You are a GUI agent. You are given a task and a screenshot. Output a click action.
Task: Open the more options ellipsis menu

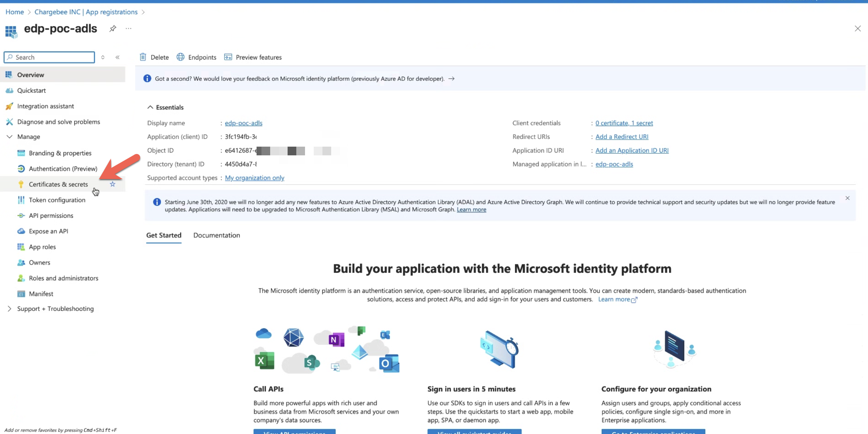129,29
